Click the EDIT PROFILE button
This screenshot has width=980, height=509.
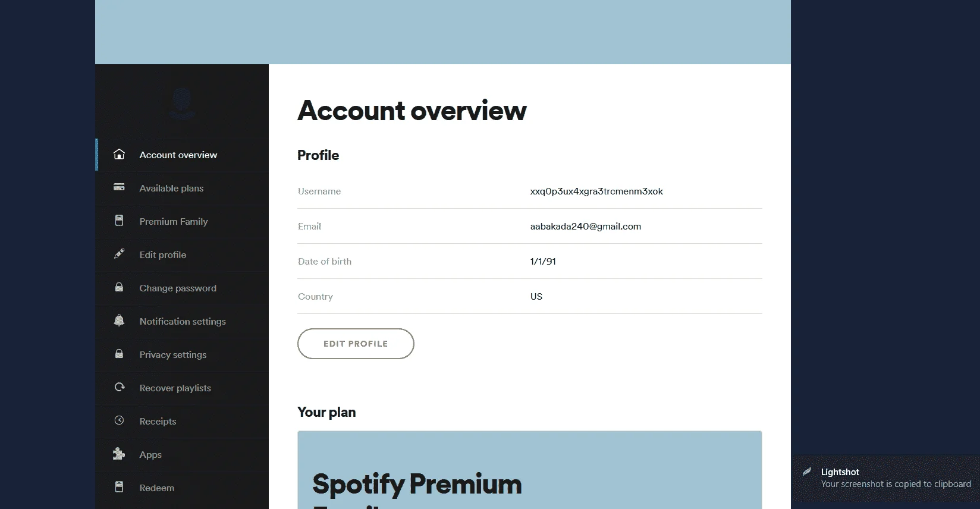(356, 344)
